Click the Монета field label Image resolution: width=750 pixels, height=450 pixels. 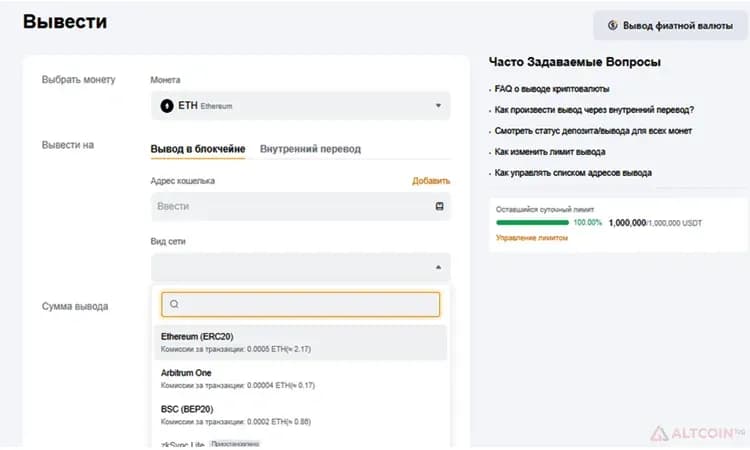(165, 80)
